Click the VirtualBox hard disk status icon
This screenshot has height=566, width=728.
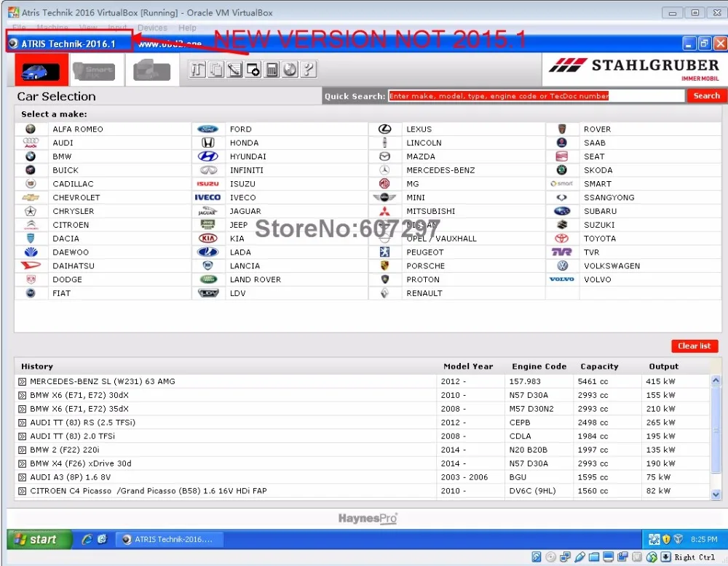537,557
